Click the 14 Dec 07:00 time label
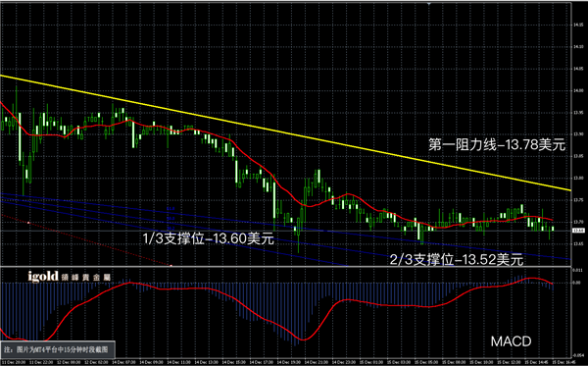588x366 pixels. click(123, 363)
